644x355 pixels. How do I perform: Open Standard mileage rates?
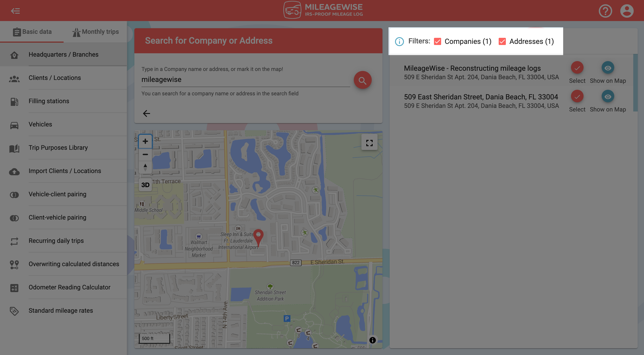(64, 310)
